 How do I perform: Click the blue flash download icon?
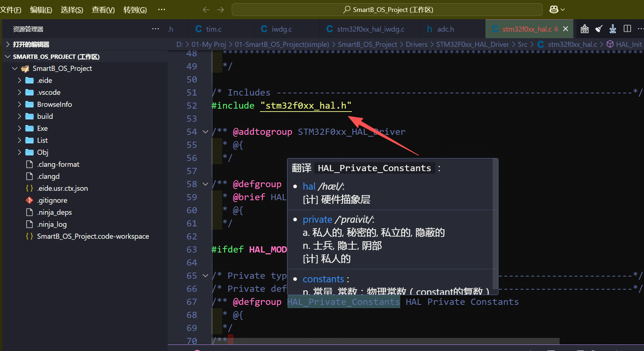click(613, 29)
